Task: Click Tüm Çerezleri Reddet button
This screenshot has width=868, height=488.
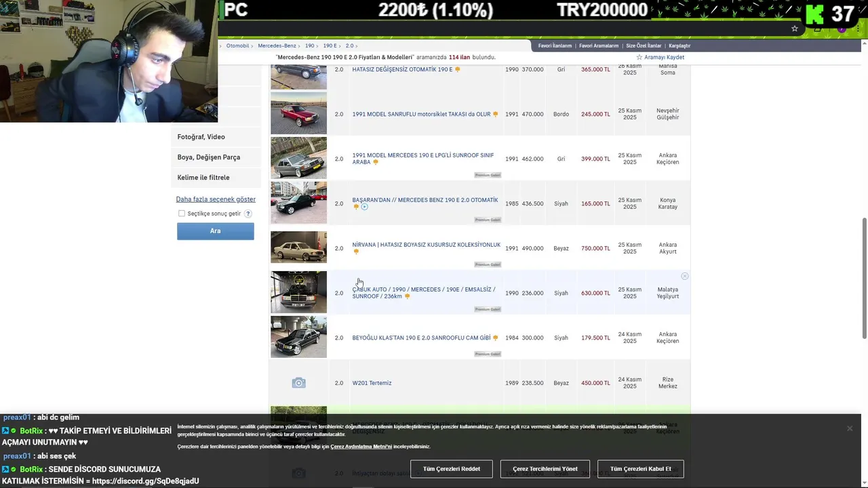Action: coord(452,469)
